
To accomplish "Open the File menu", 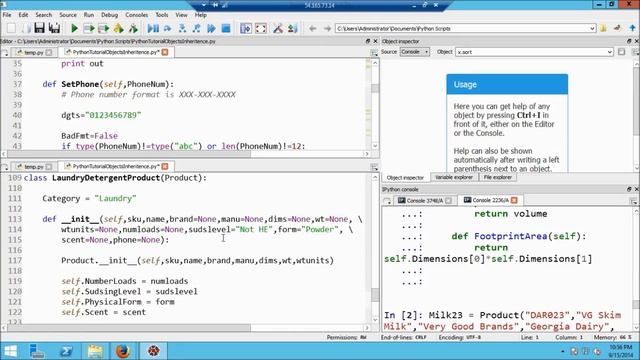I will [x=7, y=15].
